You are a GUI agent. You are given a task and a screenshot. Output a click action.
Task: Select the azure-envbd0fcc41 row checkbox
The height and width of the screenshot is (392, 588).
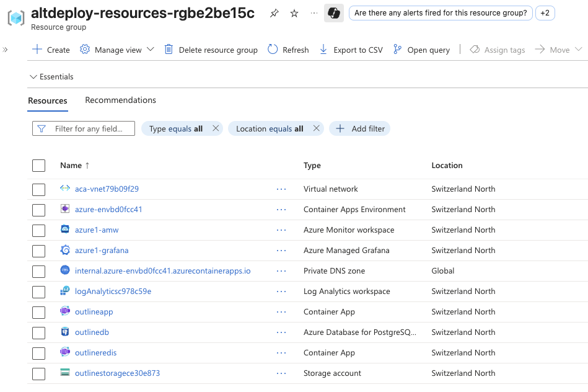pos(38,210)
